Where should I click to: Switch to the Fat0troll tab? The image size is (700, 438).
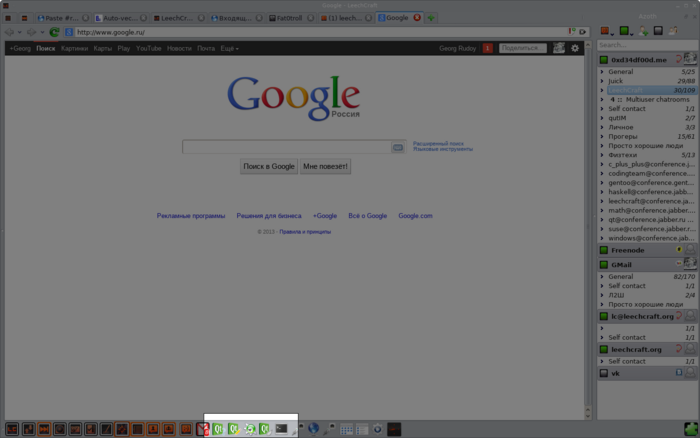(294, 18)
